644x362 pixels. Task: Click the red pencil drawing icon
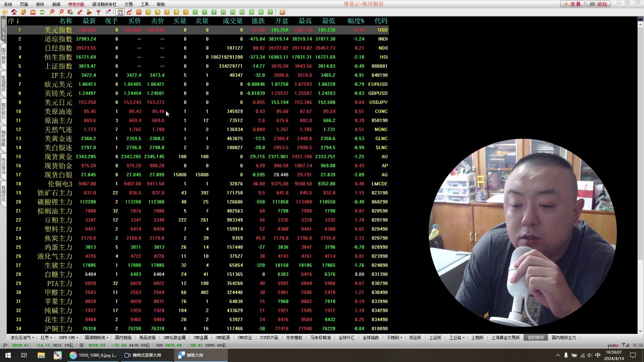pos(80,12)
